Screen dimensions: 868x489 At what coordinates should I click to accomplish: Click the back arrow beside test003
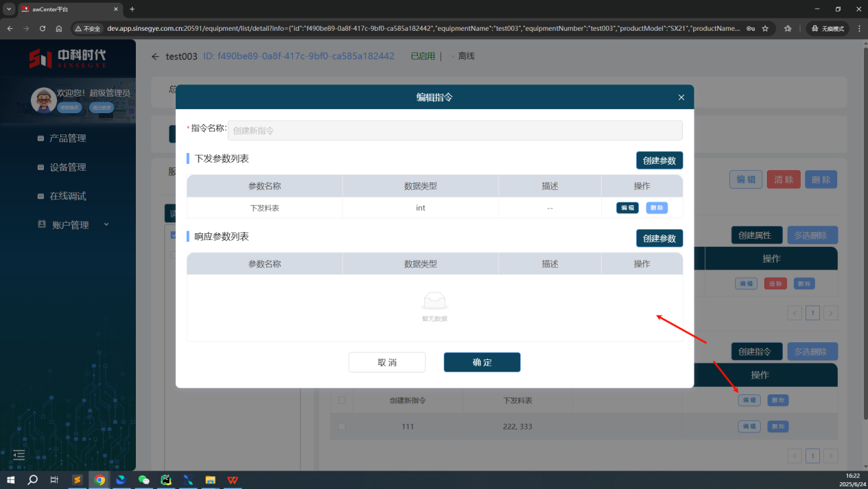point(155,56)
